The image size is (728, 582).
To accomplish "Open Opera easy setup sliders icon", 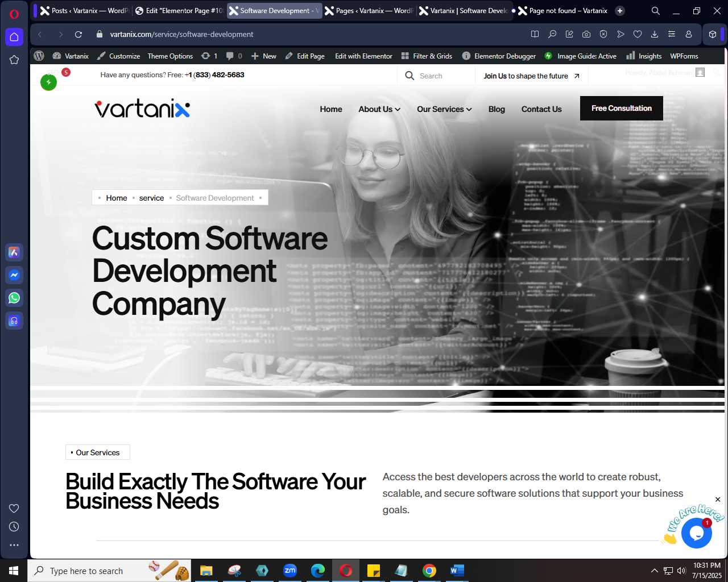I will point(672,35).
